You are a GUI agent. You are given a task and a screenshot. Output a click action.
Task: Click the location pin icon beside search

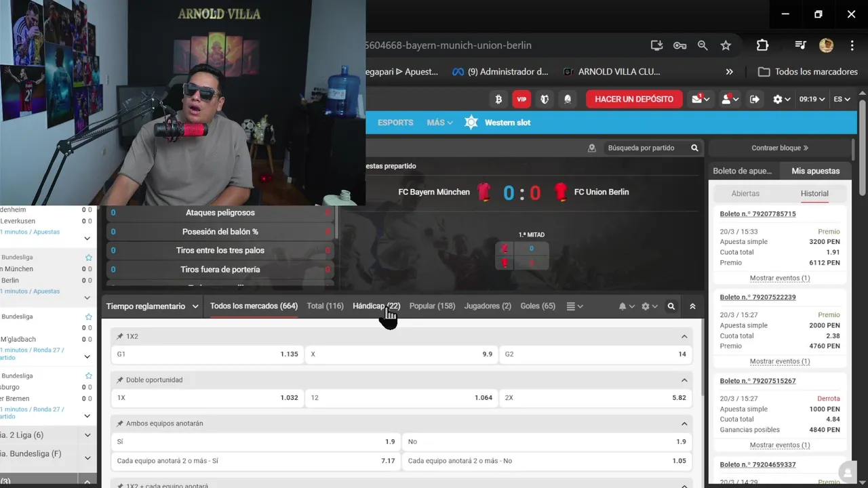pos(592,148)
